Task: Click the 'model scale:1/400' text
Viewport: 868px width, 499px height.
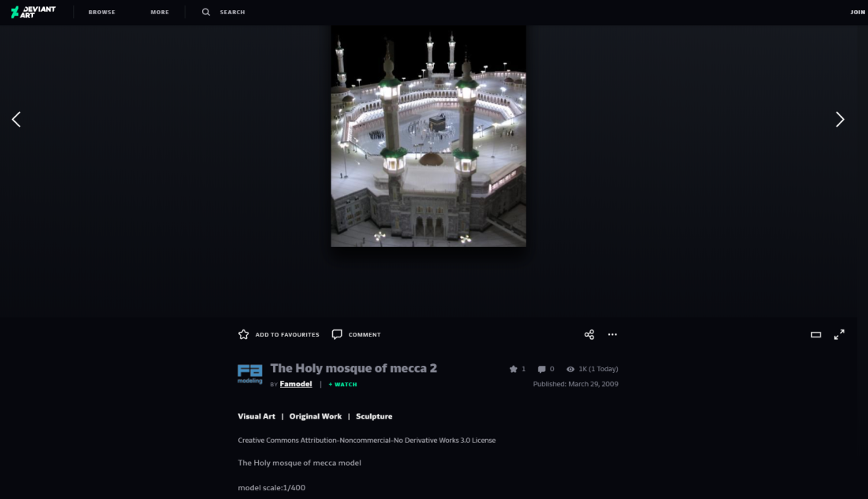Action: 271,488
